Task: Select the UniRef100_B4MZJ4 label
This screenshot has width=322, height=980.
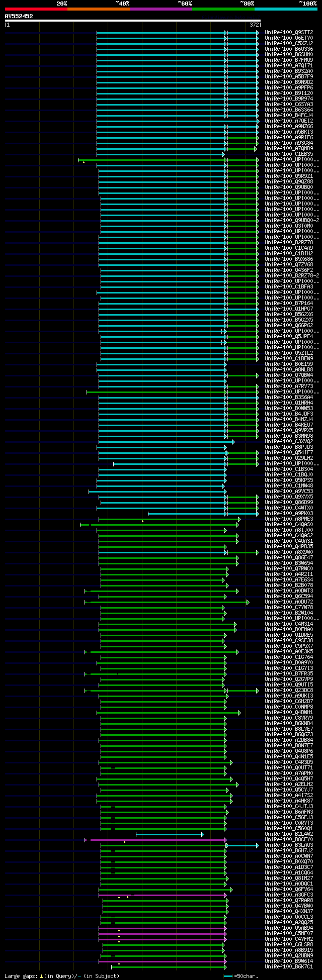Action: (289, 419)
